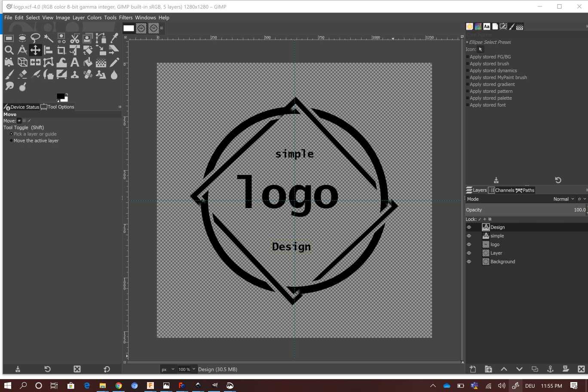Check Apply stored gradient option
This screenshot has width=588, height=392.
tap(468, 84)
